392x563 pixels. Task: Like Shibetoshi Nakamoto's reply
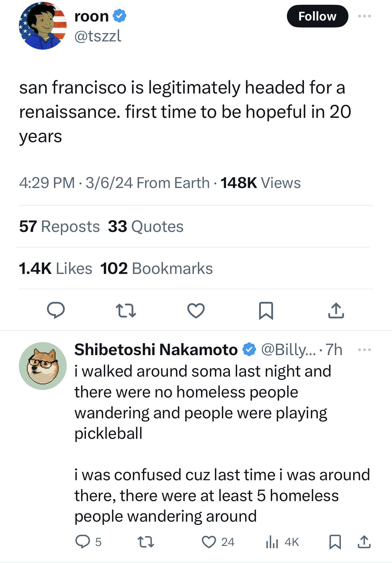[209, 542]
